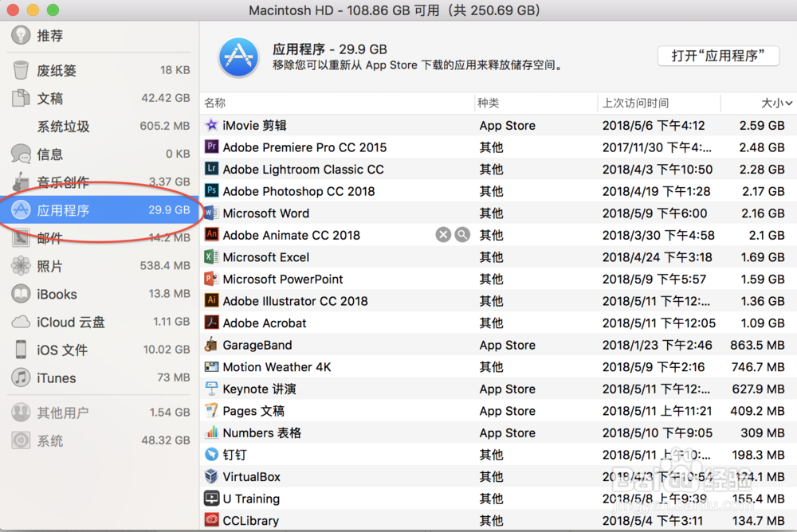797x532 pixels.
Task: Click the GarageBand guitar icon
Action: tap(211, 345)
